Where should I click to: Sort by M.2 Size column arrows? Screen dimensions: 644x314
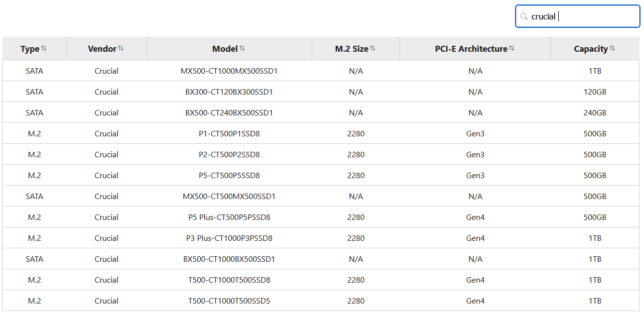coord(373,48)
